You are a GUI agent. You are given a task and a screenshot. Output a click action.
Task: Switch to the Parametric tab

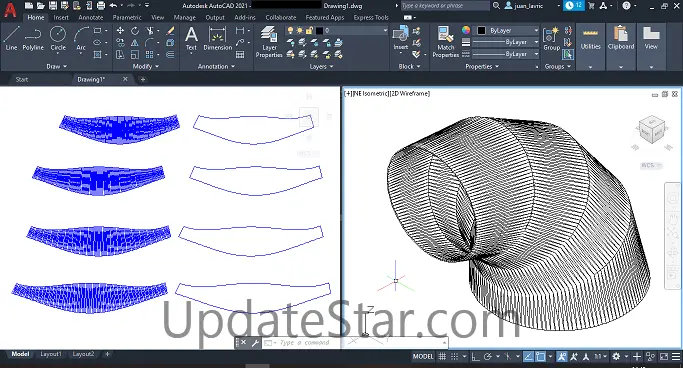(127, 17)
